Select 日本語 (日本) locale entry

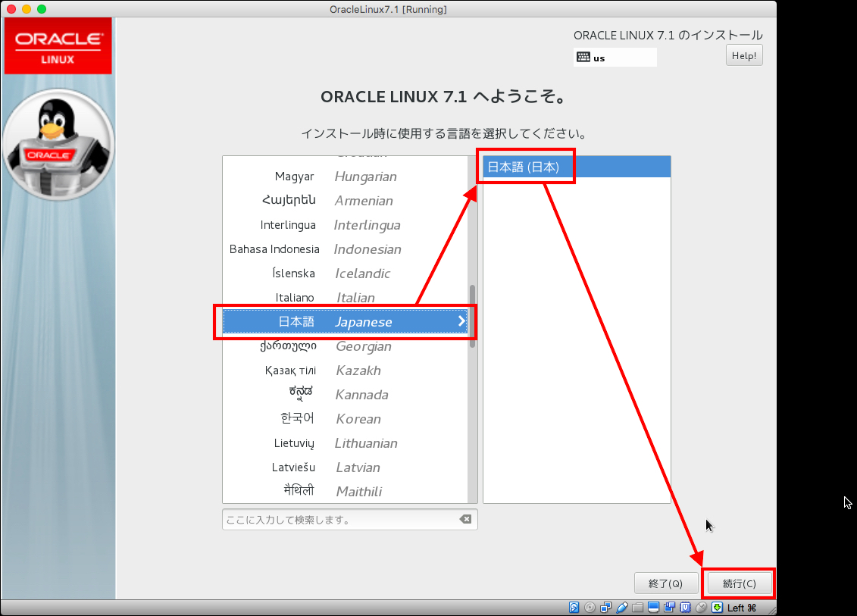(524, 167)
